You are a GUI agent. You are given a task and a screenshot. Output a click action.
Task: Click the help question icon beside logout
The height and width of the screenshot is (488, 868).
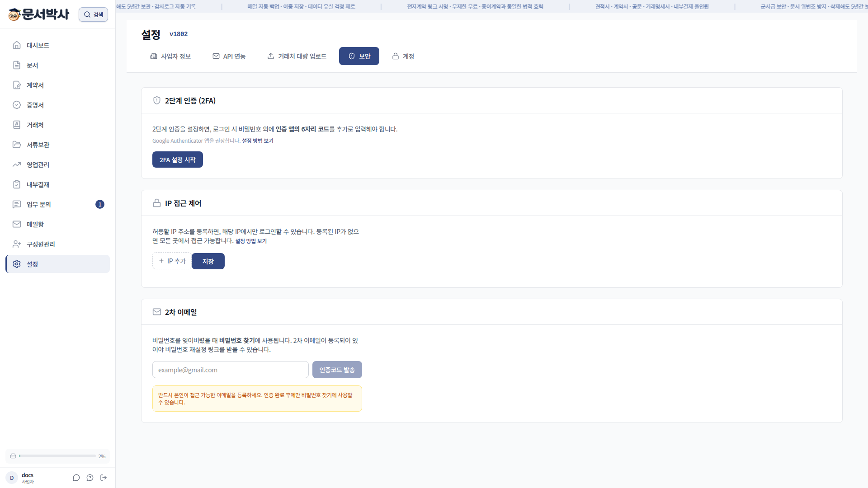point(90,478)
